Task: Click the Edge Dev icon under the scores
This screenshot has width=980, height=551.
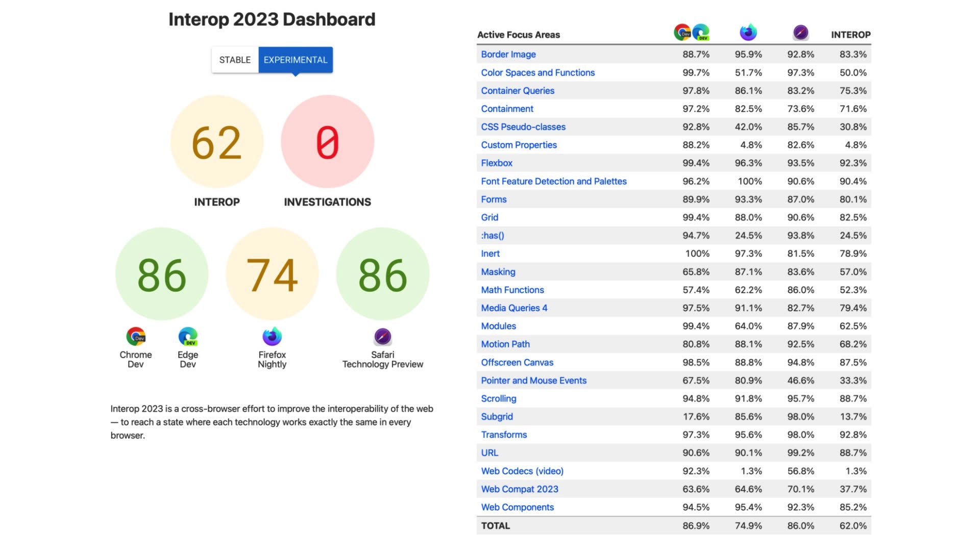Action: click(188, 337)
